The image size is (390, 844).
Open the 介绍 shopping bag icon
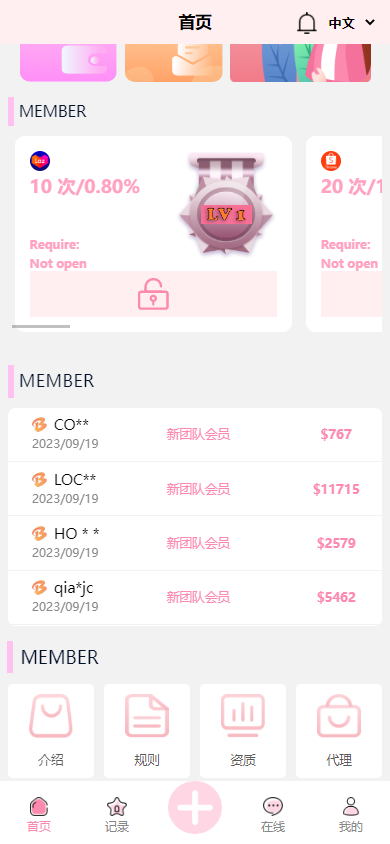point(51,716)
